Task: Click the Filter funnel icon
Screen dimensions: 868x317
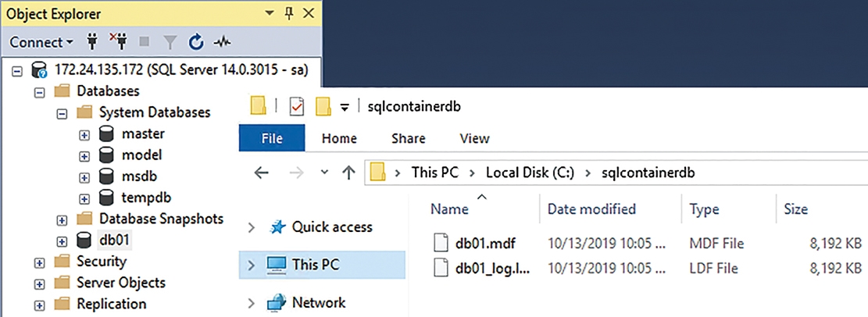Action: 170,42
